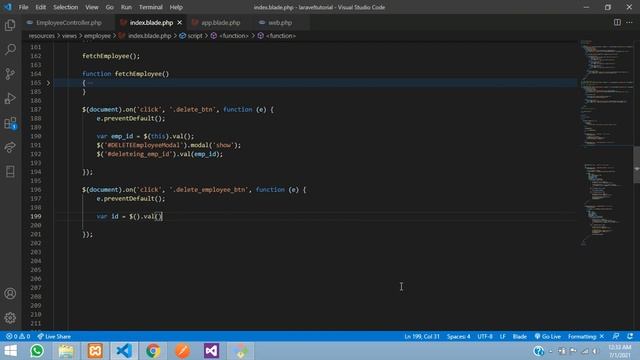Open Visual Studio from the taskbar
Image resolution: width=640 pixels, height=360 pixels.
(x=211, y=351)
